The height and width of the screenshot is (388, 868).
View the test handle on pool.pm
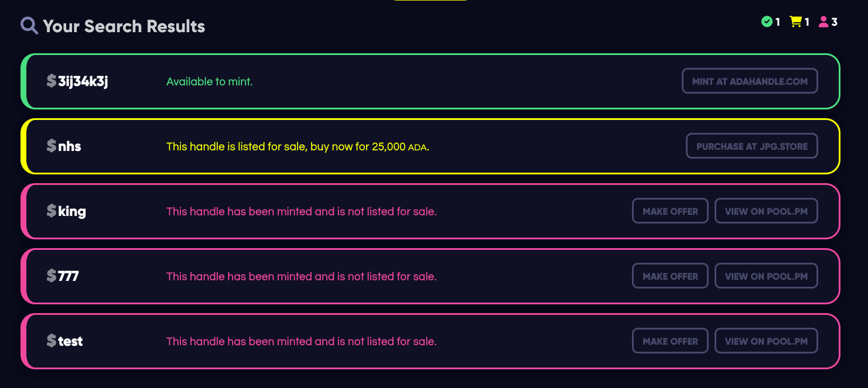[766, 341]
